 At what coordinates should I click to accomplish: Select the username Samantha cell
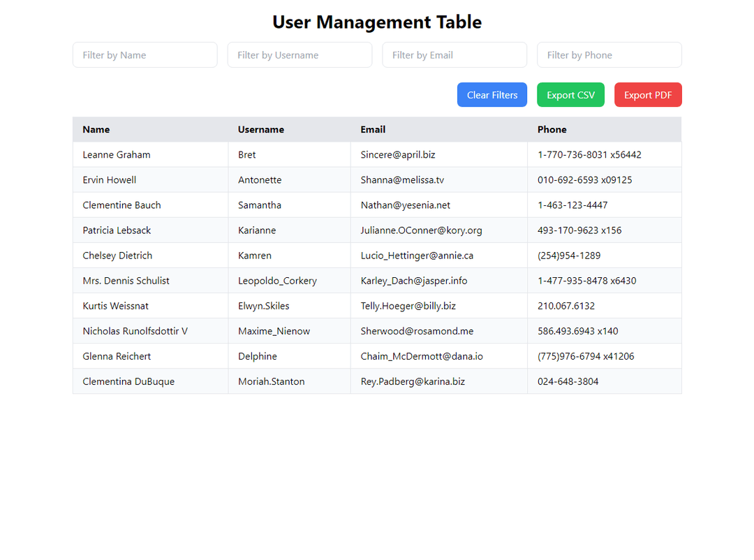click(x=260, y=205)
